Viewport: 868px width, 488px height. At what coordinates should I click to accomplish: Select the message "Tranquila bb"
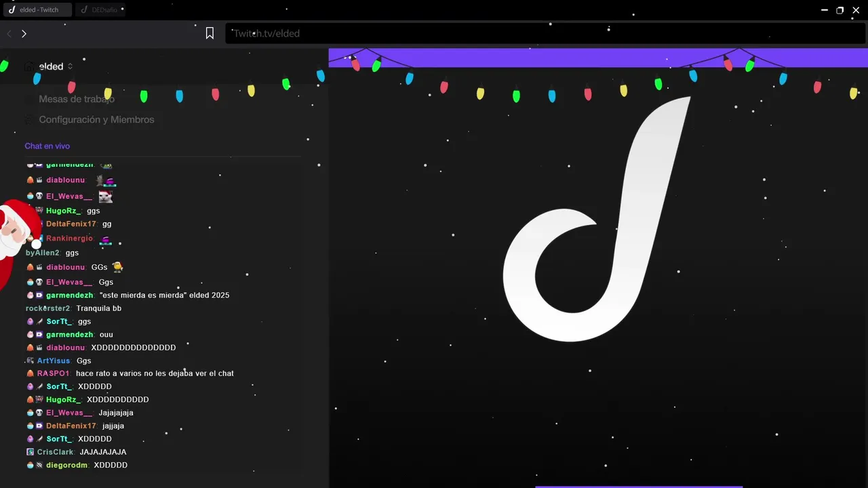pyautogui.click(x=99, y=308)
